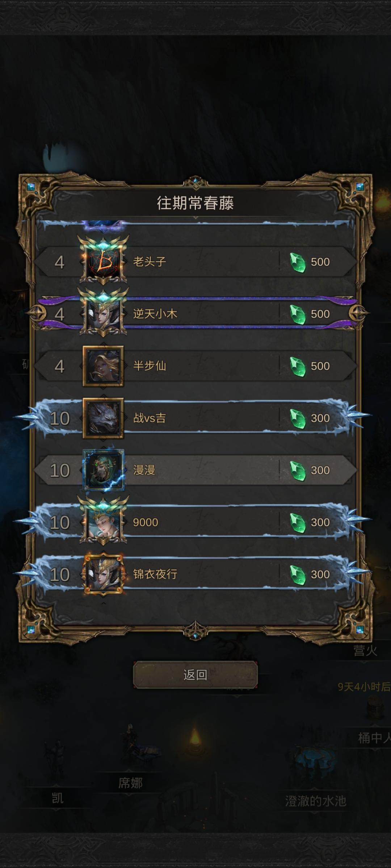
Task: Click the 往期常春藤 panel title
Action: 195,203
